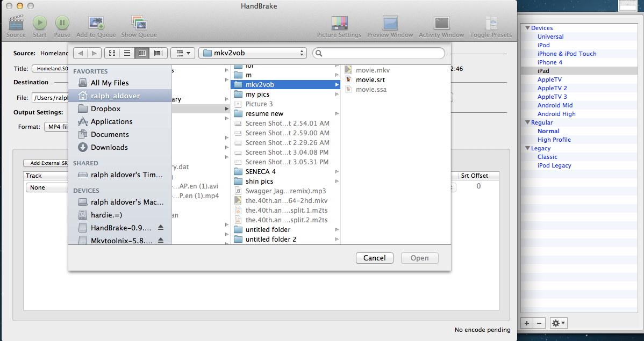644x341 pixels.
Task: Click the Start encode icon
Action: [39, 23]
